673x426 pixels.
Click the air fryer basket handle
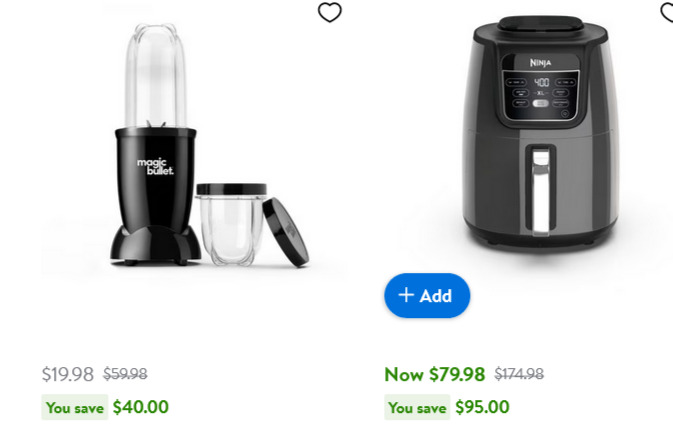pos(541,191)
